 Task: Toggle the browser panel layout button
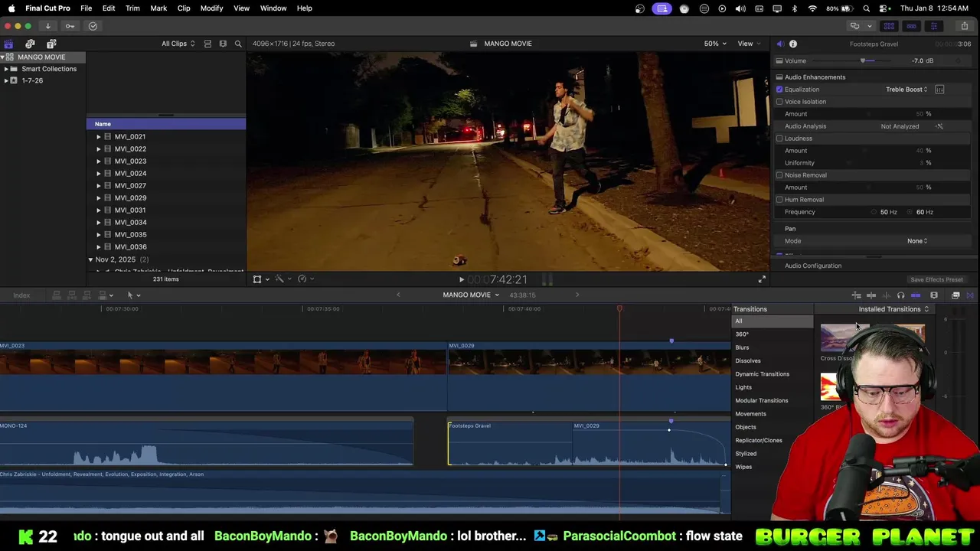889,26
